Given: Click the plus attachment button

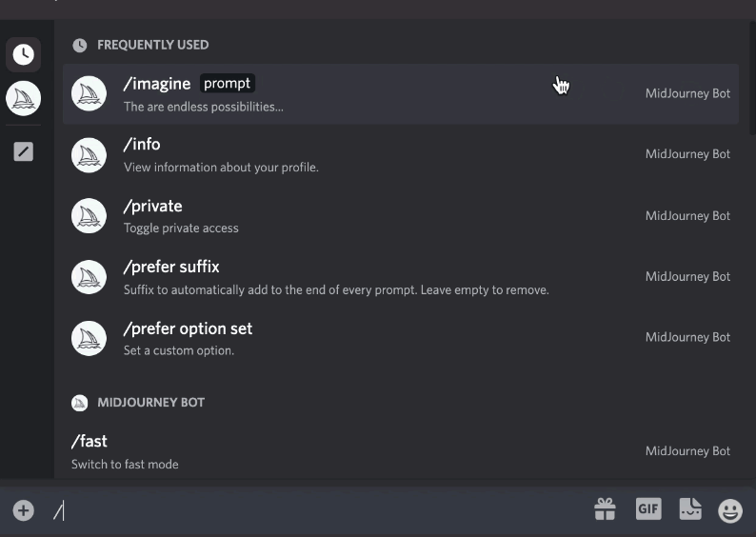Looking at the screenshot, I should coord(24,510).
